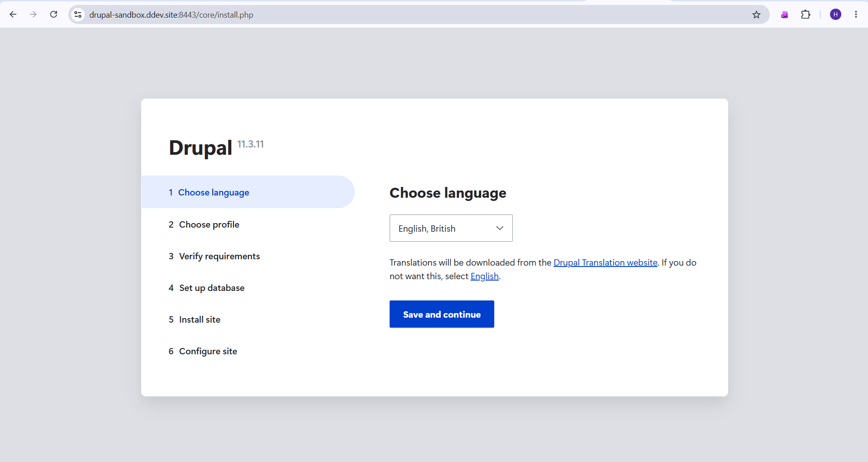Click the Drupal title heading
This screenshot has height=462, width=868.
pos(200,148)
